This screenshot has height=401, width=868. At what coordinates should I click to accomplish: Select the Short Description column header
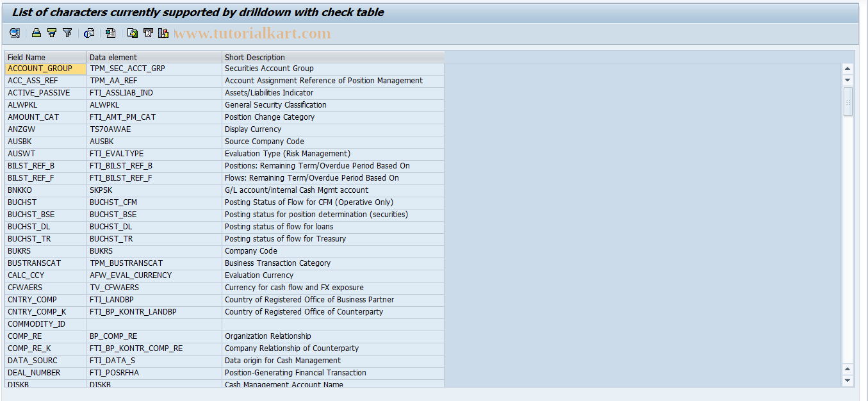[x=333, y=57]
